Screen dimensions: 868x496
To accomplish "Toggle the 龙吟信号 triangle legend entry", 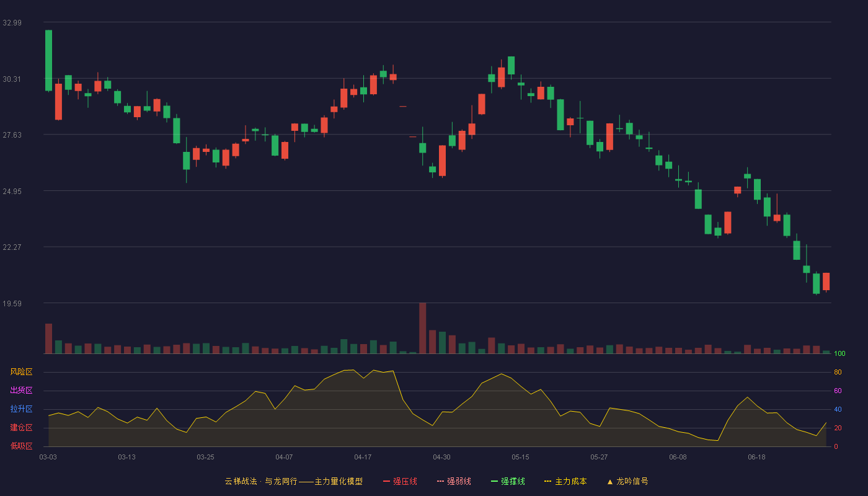I will coord(627,481).
